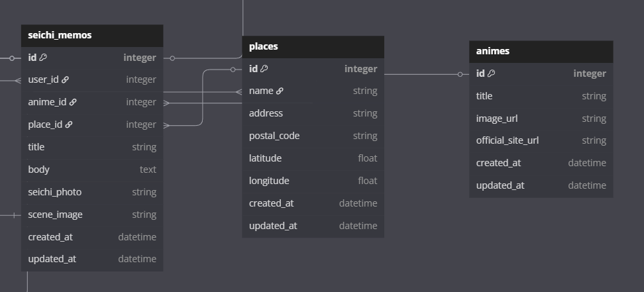
Task: Click the link icon beside places name
Action: 280,91
